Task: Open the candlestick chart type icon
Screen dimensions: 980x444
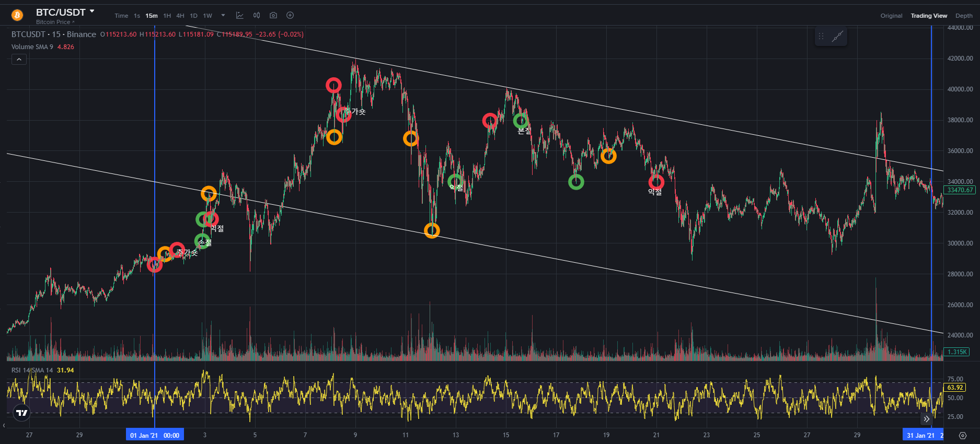Action: [x=257, y=15]
